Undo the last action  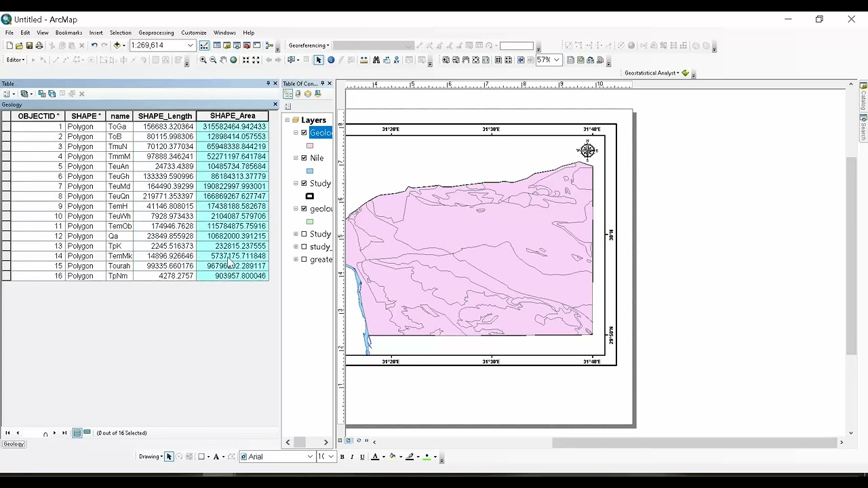(94, 45)
